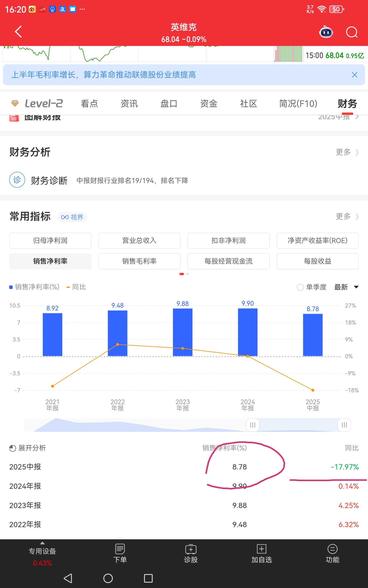This screenshot has height=588, width=368.
Task: Select 营业总收入 indicator
Action: tap(139, 240)
